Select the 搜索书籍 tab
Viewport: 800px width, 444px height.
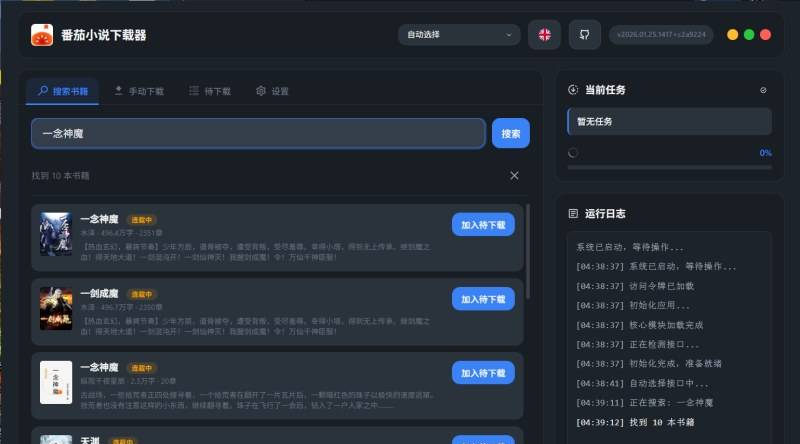tap(62, 91)
